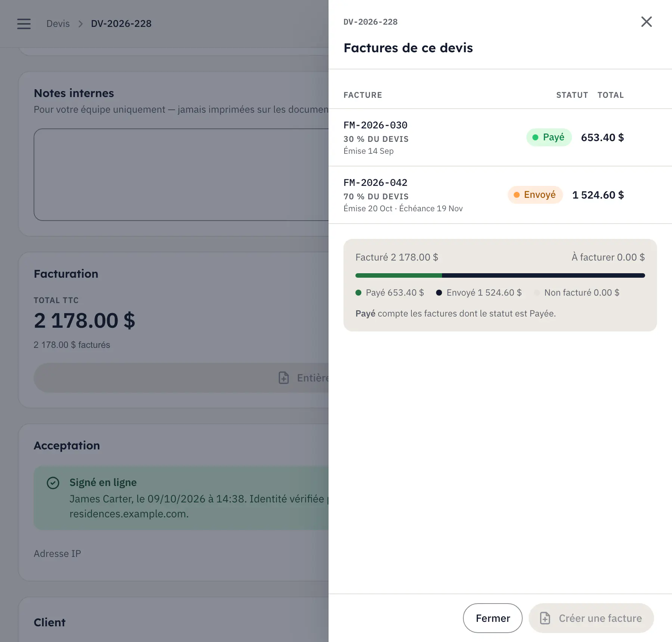Close the invoices panel with X
The image size is (672, 642).
(646, 22)
